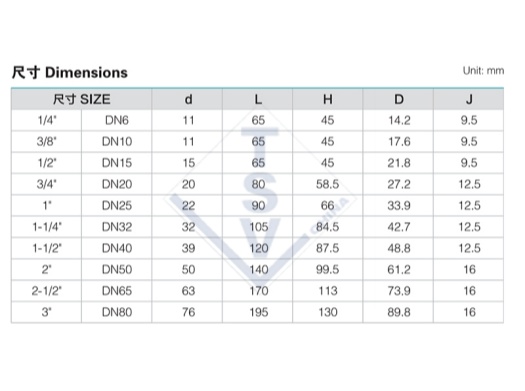Image resolution: width=525 pixels, height=391 pixels.
Task: Select the DN80 cell
Action: [x=117, y=312]
